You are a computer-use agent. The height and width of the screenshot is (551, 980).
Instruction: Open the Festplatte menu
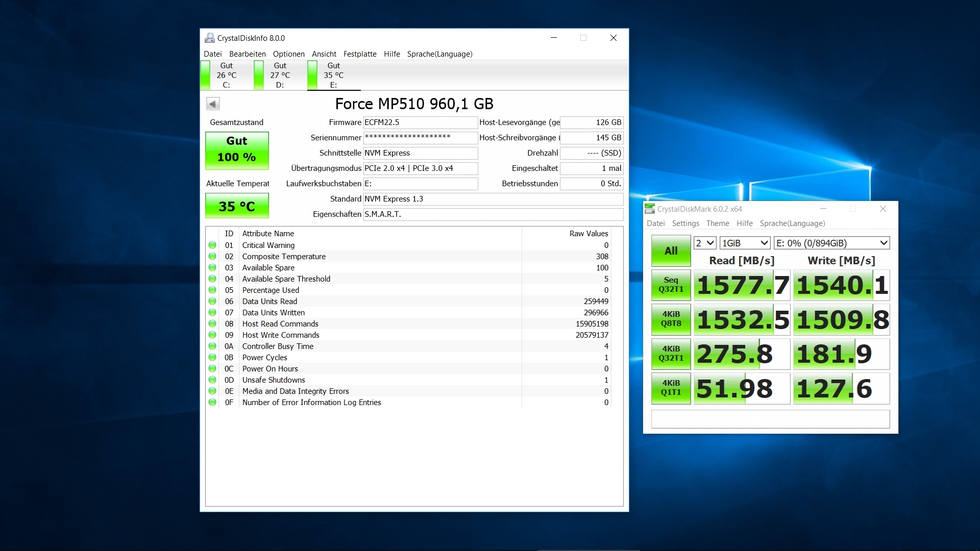pyautogui.click(x=360, y=54)
